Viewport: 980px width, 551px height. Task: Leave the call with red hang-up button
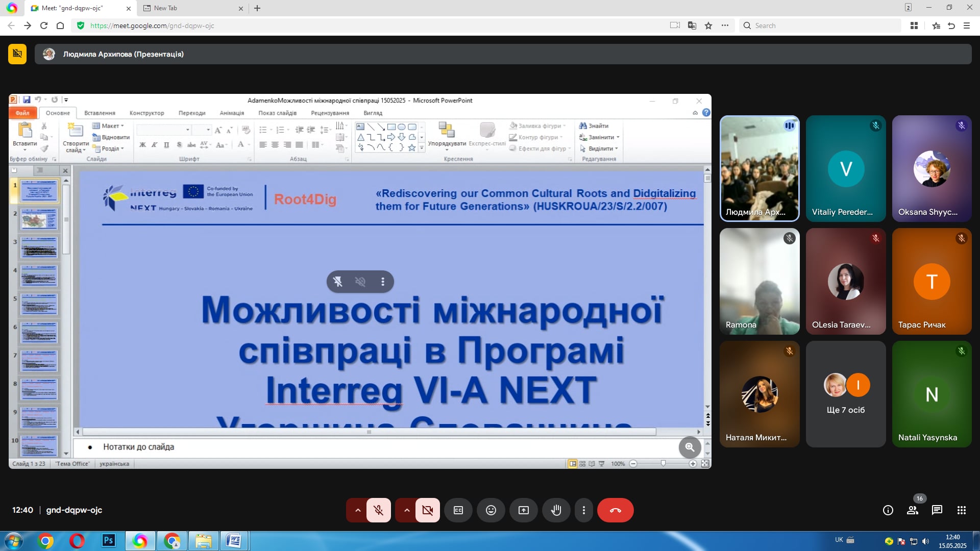[616, 510]
